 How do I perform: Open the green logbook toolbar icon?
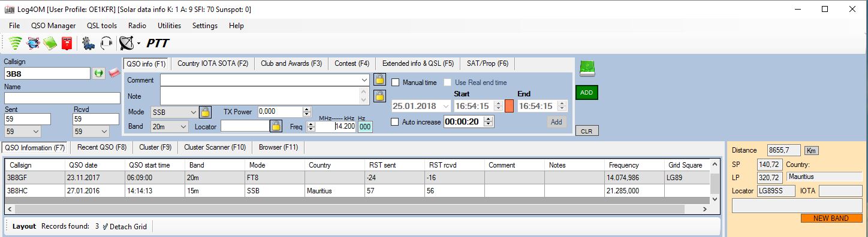point(50,43)
